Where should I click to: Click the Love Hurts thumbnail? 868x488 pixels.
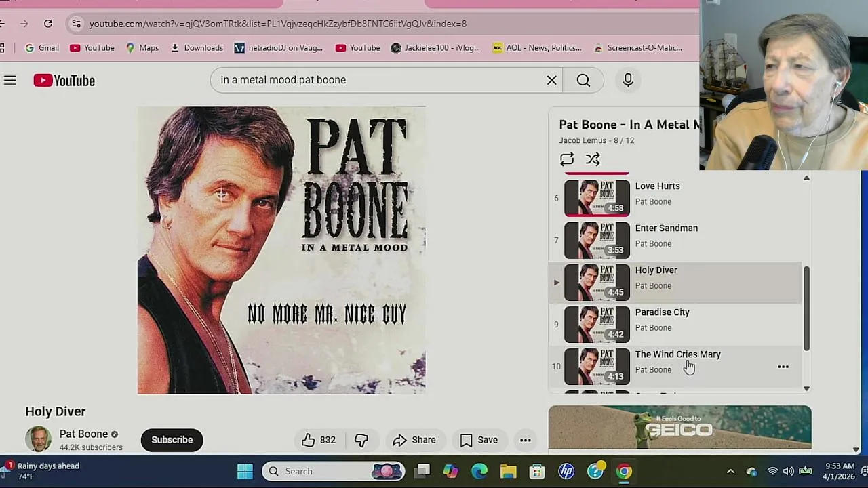(597, 197)
